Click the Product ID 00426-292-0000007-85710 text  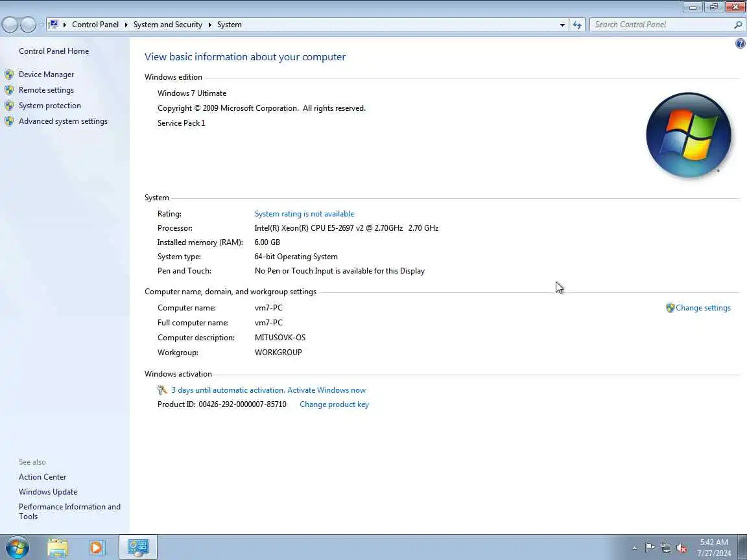coord(222,404)
